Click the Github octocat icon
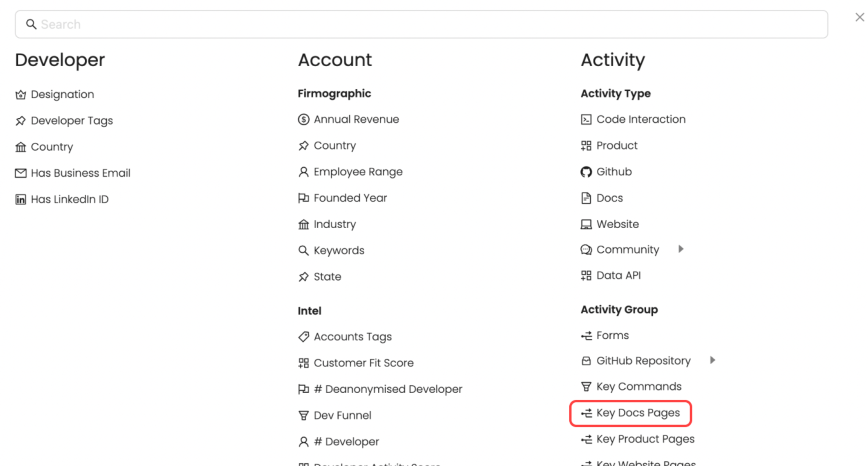The width and height of the screenshot is (868, 466). 586,172
